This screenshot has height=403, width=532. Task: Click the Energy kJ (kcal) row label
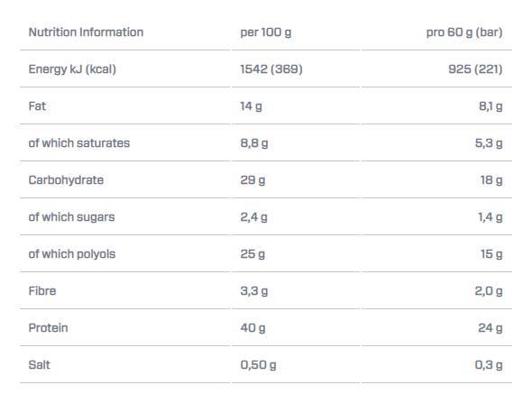click(72, 69)
